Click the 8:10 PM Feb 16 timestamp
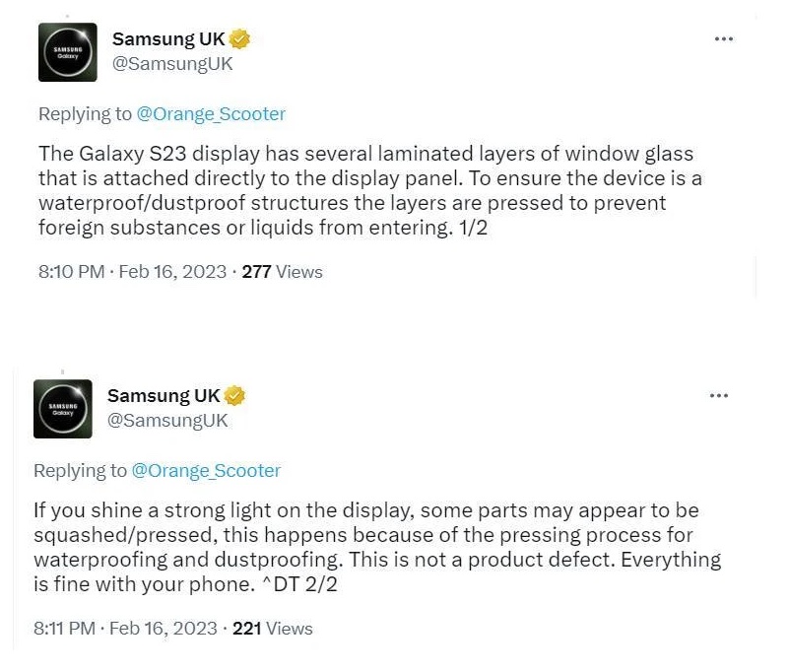788x672 pixels. pos(132,272)
